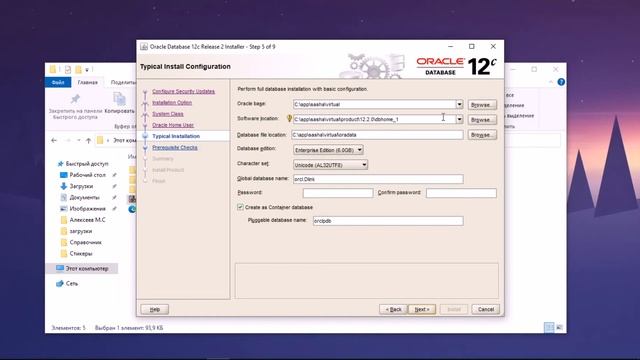Go to Installation Option step
The width and height of the screenshot is (640, 360).
click(x=172, y=102)
